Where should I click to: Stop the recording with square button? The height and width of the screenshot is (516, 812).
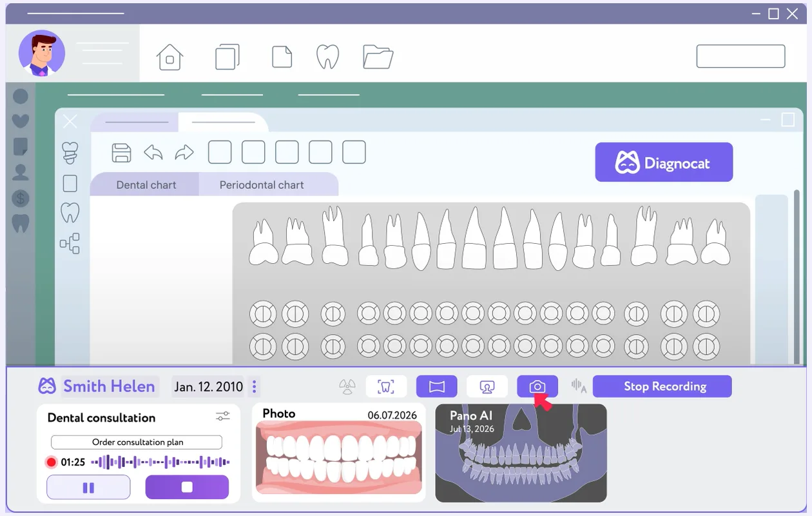pos(187,487)
